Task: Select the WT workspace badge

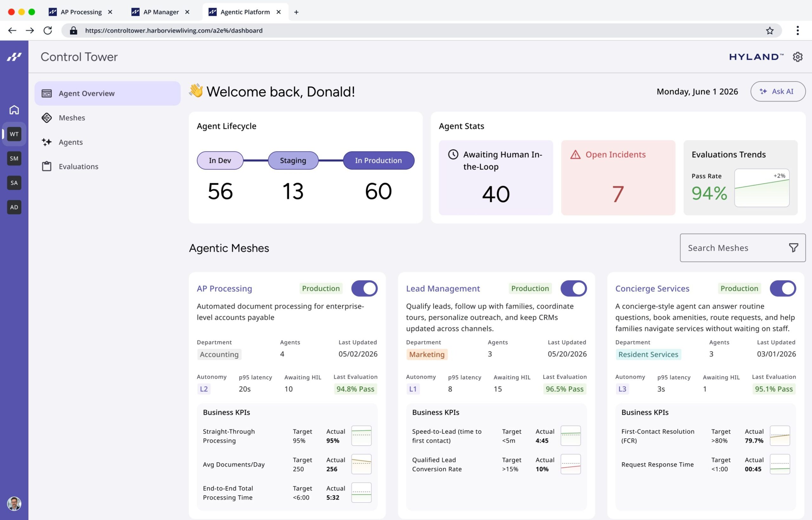Action: click(14, 134)
